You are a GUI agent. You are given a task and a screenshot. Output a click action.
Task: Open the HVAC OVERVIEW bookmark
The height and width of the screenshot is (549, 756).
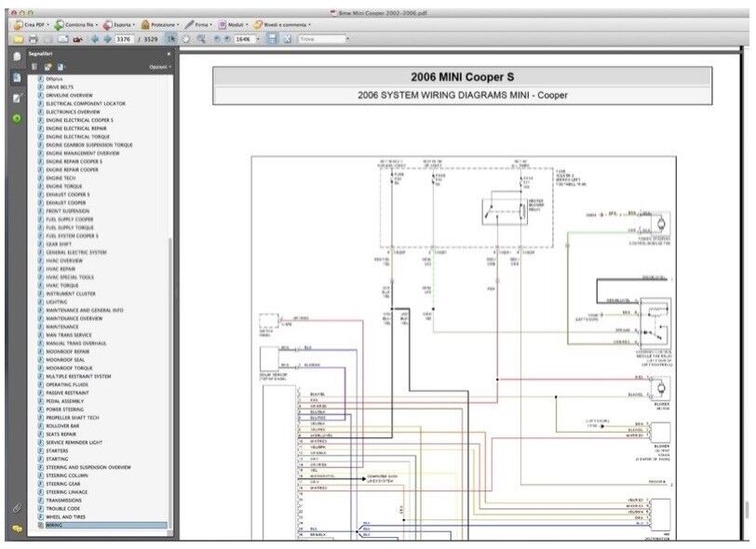tap(64, 261)
